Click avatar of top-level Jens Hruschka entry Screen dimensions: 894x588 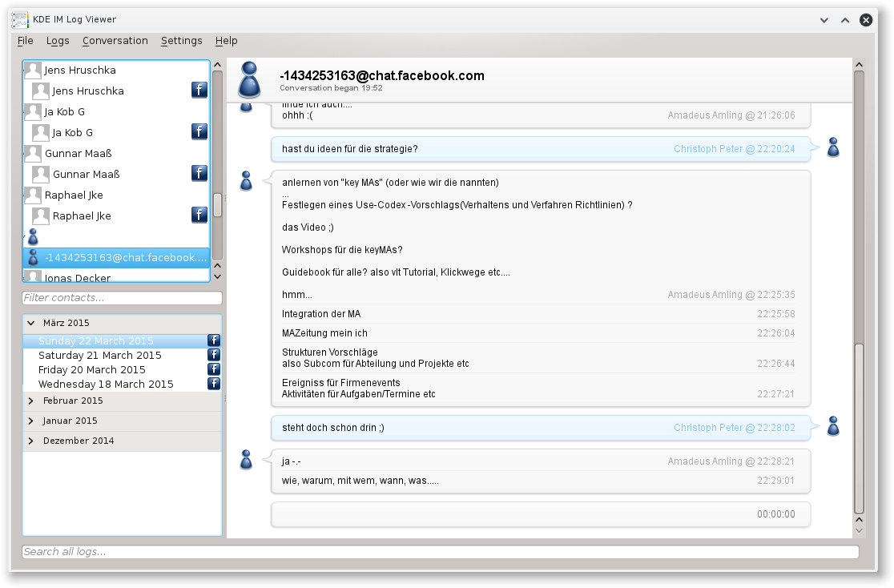[33, 70]
